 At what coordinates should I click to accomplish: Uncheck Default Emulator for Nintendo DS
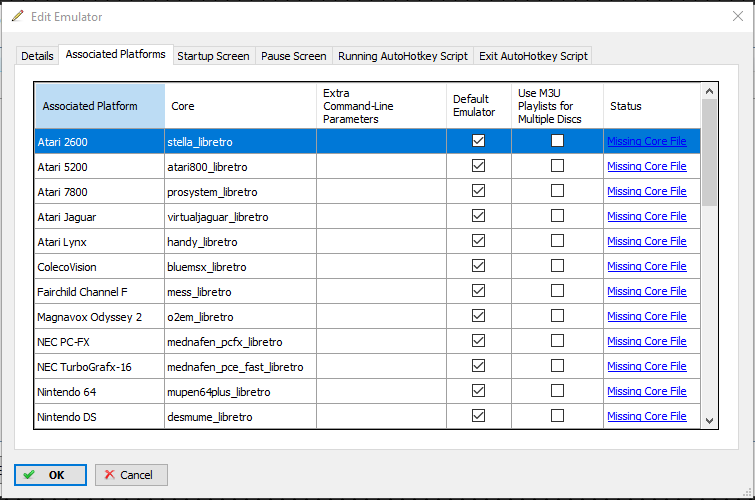[x=478, y=416]
